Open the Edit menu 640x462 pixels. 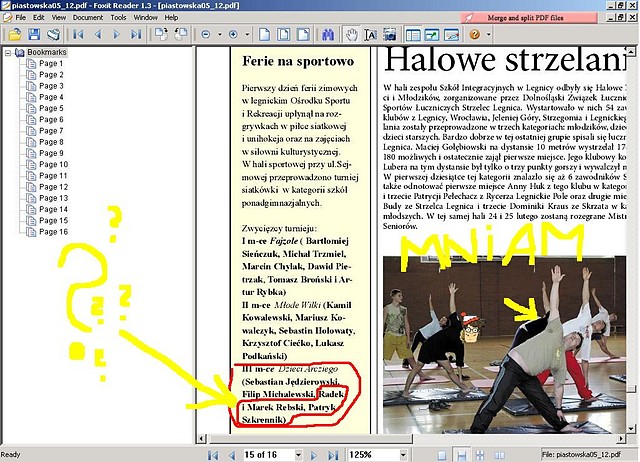pyautogui.click(x=39, y=18)
